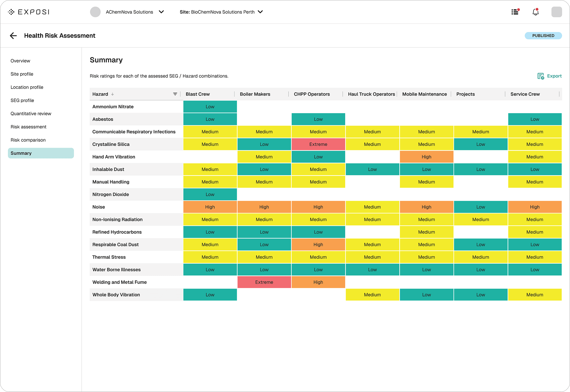This screenshot has width=570, height=392.
Task: Click the Export link
Action: tap(554, 76)
